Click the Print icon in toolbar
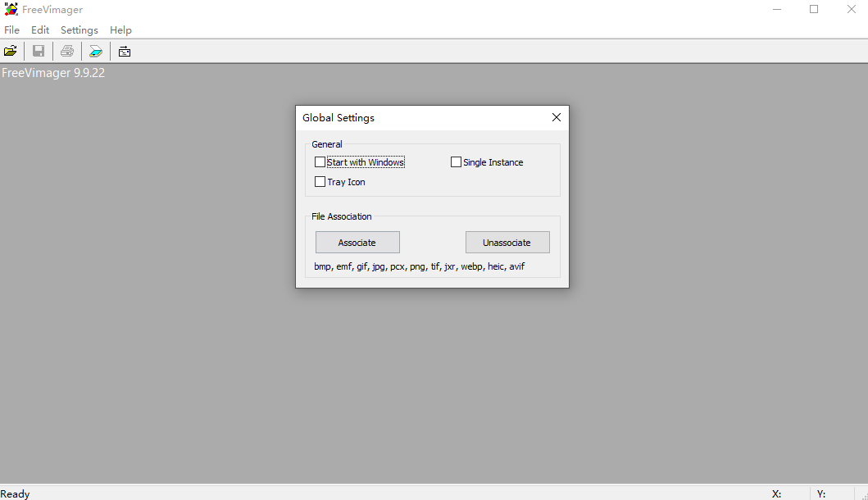Screen dimensions: 868x500 click(x=67, y=52)
